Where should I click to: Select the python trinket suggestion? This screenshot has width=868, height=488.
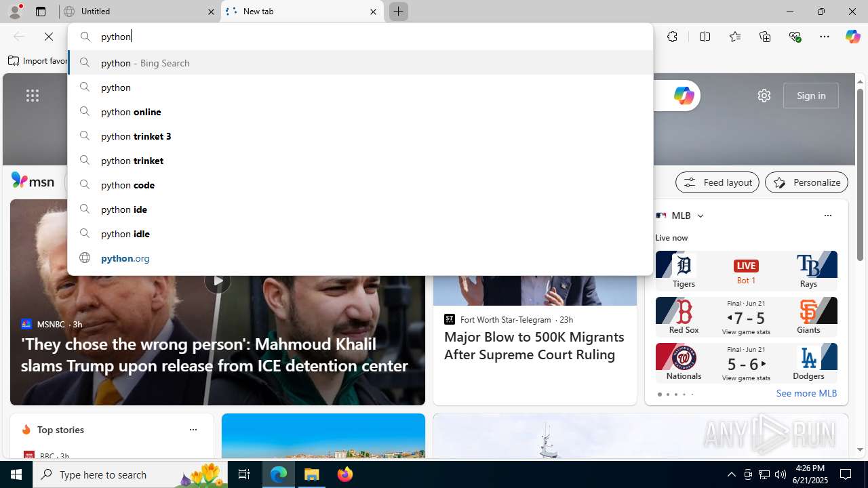point(360,161)
